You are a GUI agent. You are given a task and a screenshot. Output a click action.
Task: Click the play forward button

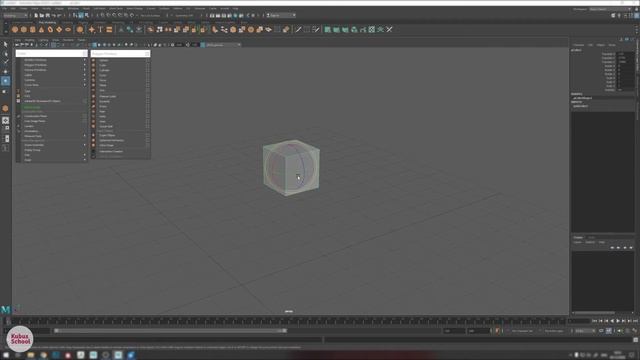pyautogui.click(x=618, y=321)
